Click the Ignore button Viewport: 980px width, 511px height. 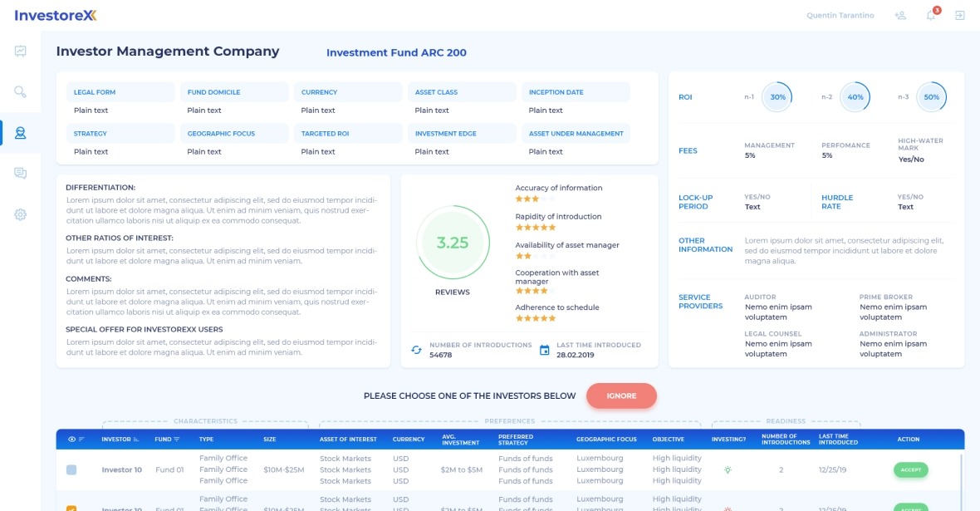621,396
